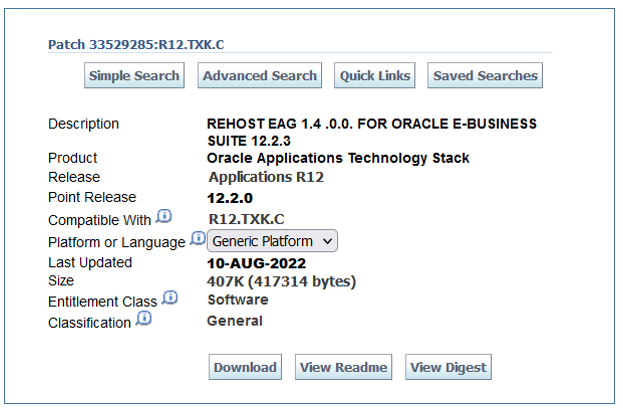The image size is (623, 411).
Task: View Saved Searches
Action: pyautogui.click(x=485, y=76)
